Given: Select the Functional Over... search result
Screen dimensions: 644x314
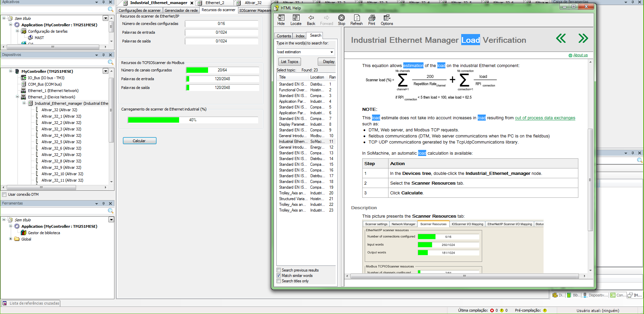Looking at the screenshot, I should pos(293,90).
